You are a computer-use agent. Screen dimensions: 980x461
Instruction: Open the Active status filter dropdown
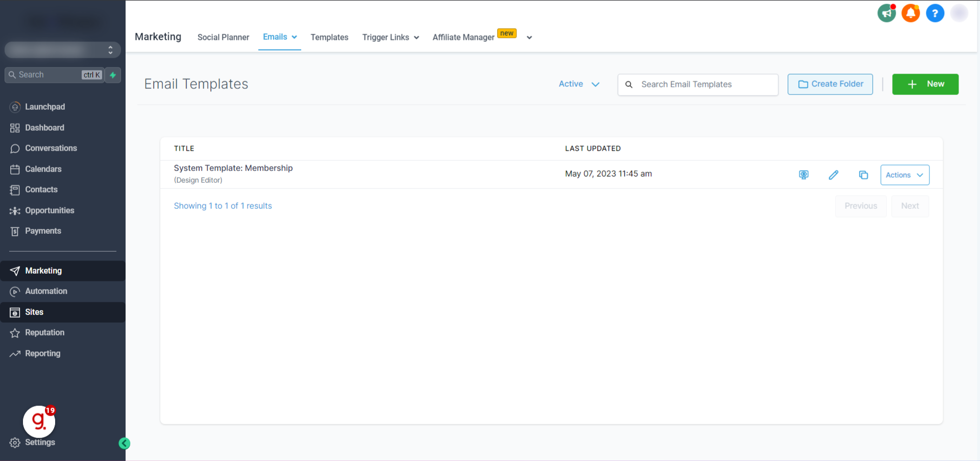tap(579, 84)
